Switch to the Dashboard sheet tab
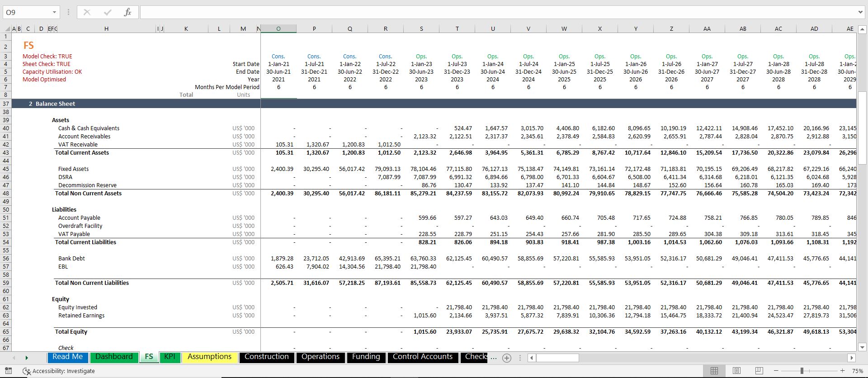Image resolution: width=868 pixels, height=378 pixels. (x=114, y=357)
